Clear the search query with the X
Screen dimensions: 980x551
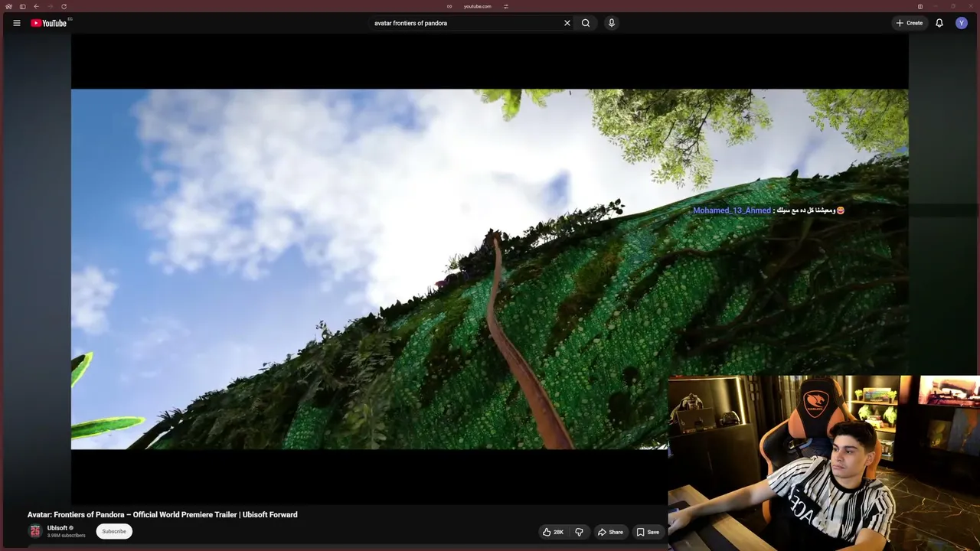(567, 23)
